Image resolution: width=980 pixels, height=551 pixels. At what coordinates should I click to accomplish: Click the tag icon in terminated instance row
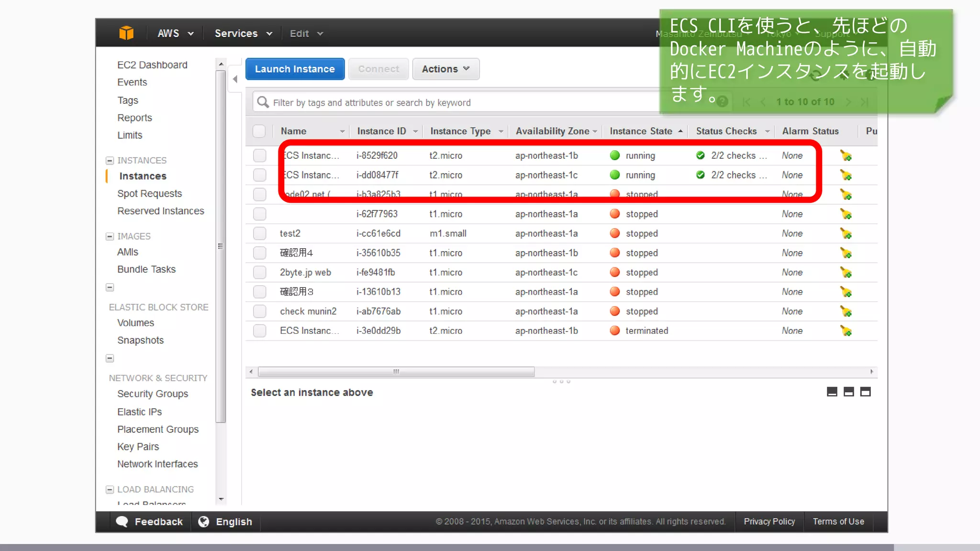(x=846, y=331)
